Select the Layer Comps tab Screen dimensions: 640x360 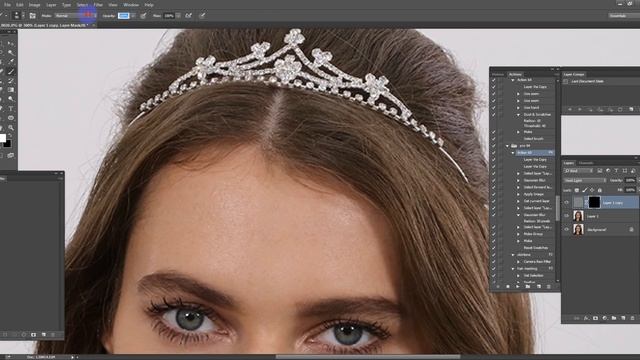pos(574,74)
